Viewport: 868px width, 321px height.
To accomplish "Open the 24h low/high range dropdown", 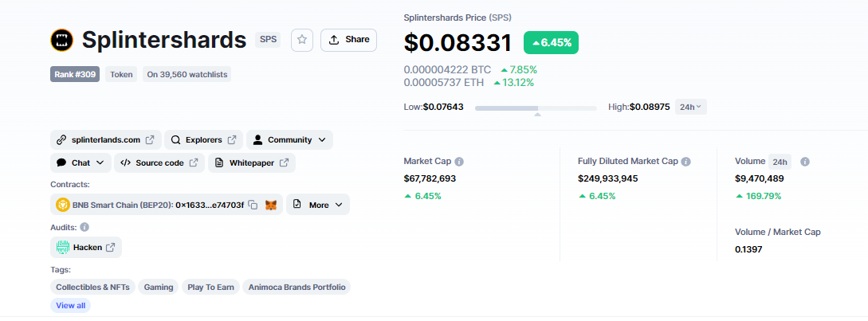I will pos(690,107).
